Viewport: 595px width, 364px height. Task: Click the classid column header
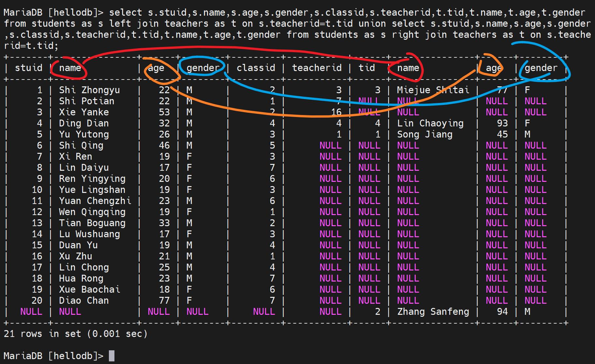tap(256, 68)
